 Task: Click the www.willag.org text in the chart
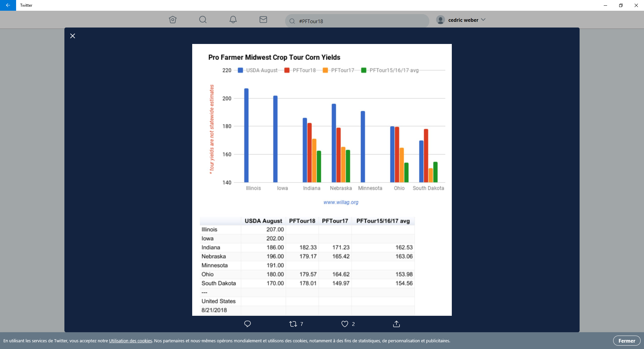pyautogui.click(x=341, y=202)
